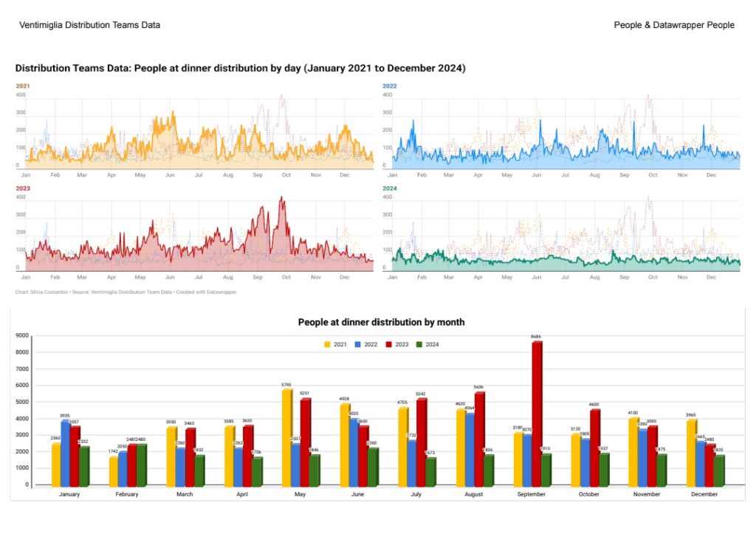Click the tall red September 2023 bar
Image resolution: width=756 pixels, height=534 pixels.
(537, 414)
